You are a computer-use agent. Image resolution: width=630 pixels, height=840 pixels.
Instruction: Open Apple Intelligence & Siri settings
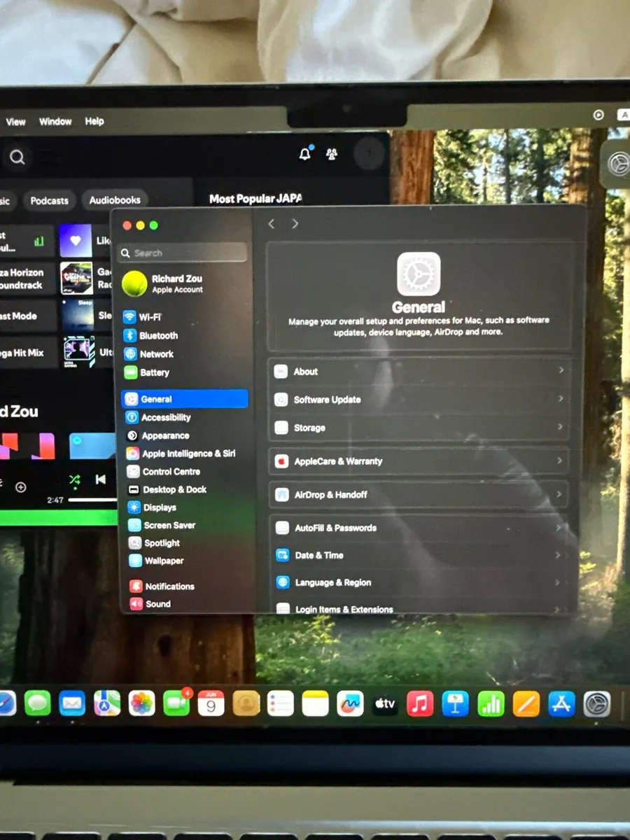pos(181,454)
